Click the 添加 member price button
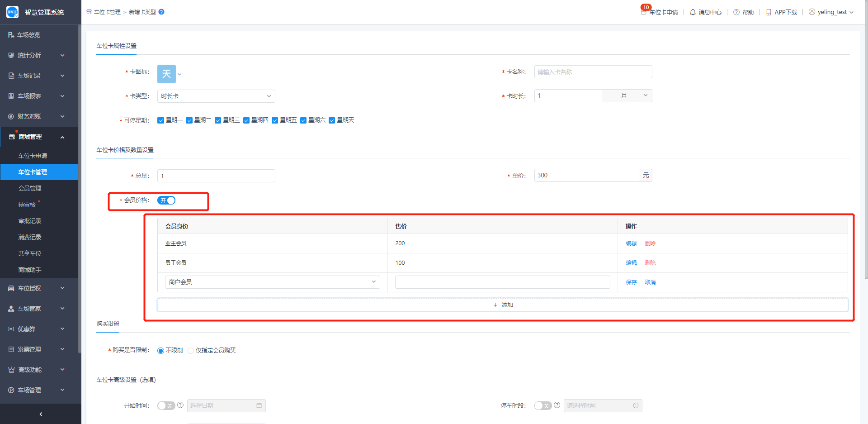Image resolution: width=868 pixels, height=424 pixels. pyautogui.click(x=503, y=305)
